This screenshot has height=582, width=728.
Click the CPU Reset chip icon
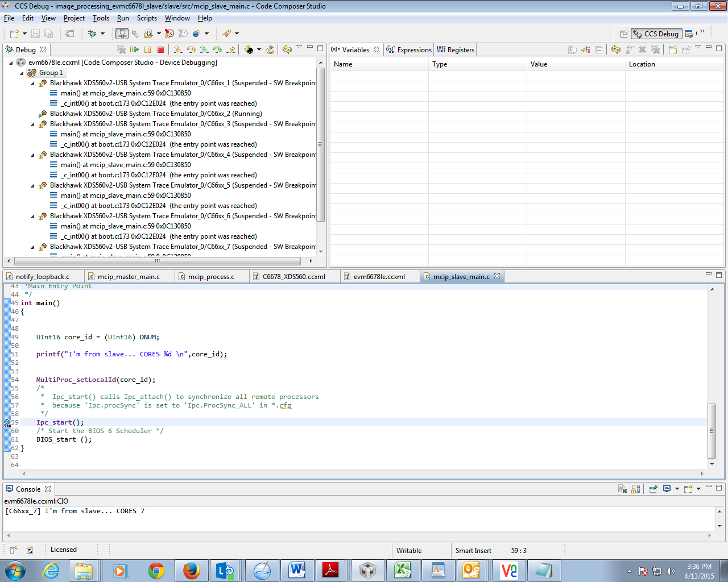249,49
